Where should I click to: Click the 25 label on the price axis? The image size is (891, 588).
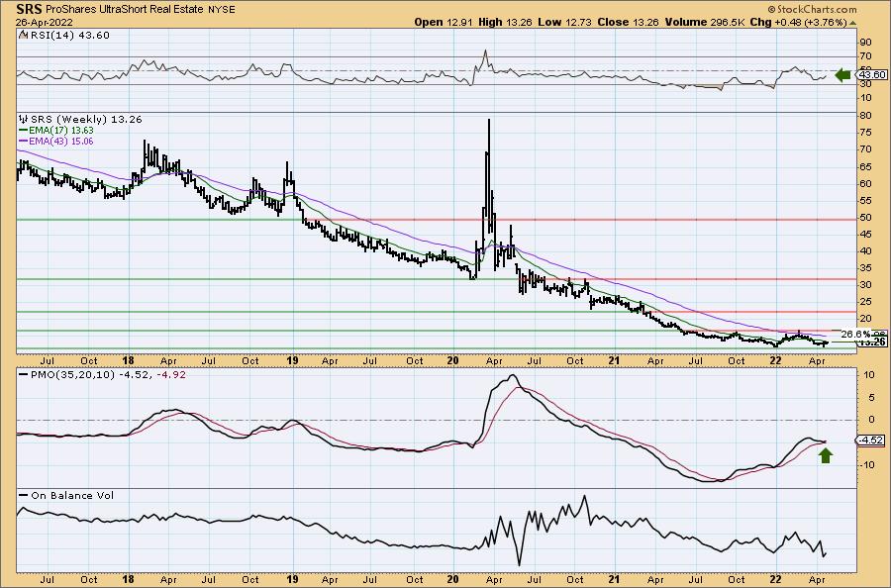865,302
